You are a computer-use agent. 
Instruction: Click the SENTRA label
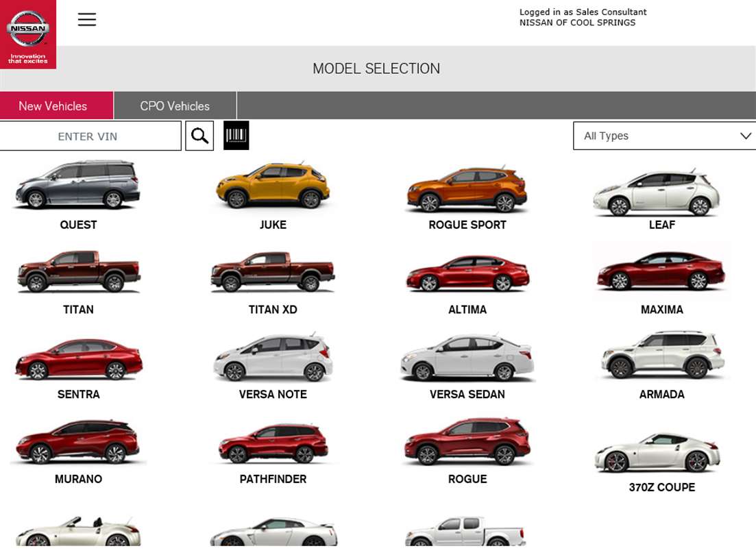click(79, 395)
